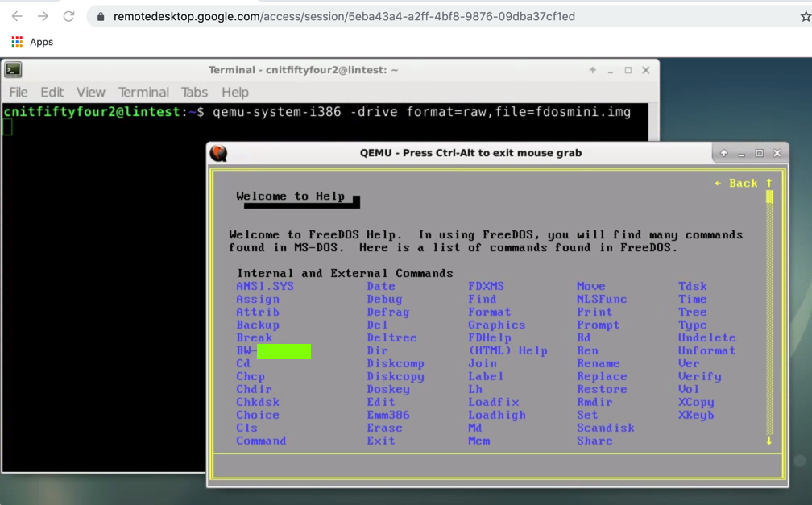812x505 pixels.
Task: Click the Terminal window roll-up arrow
Action: coord(592,70)
